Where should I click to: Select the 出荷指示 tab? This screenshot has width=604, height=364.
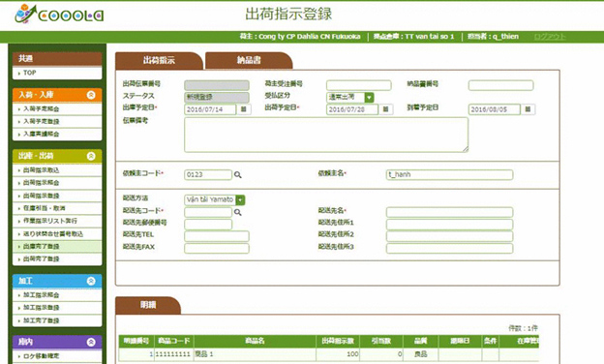(x=159, y=60)
